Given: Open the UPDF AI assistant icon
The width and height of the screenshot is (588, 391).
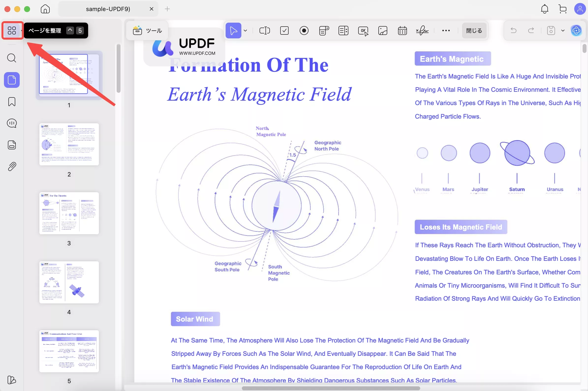Looking at the screenshot, I should pos(576,31).
